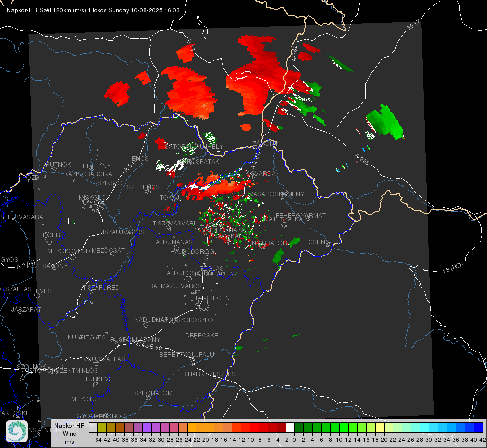Viewport: 487px width, 448px height.
Task: Click the TOKAJ label on the map
Action: (x=170, y=198)
